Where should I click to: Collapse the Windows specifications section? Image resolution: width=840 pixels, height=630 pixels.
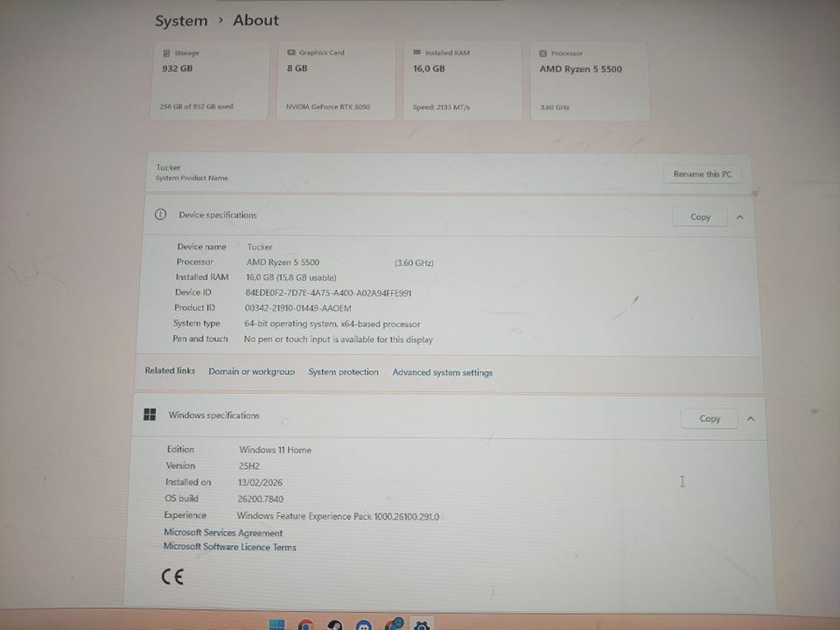tap(751, 419)
